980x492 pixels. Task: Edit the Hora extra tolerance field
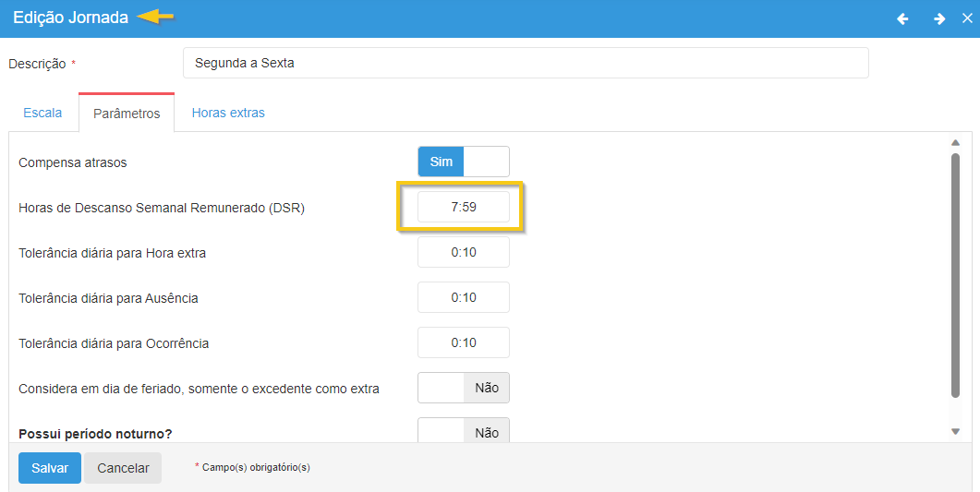point(463,252)
